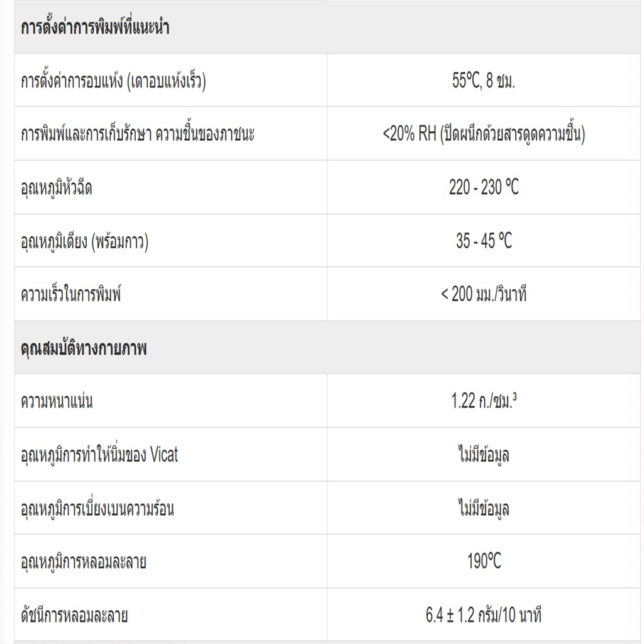Select the '220 - 230 ºC' value

484,188
